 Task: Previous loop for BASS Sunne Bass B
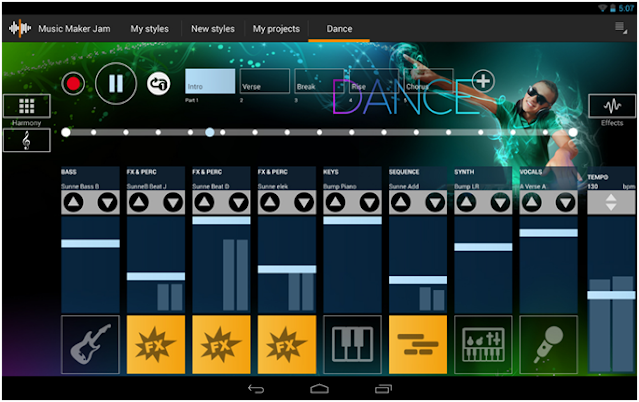point(73,202)
